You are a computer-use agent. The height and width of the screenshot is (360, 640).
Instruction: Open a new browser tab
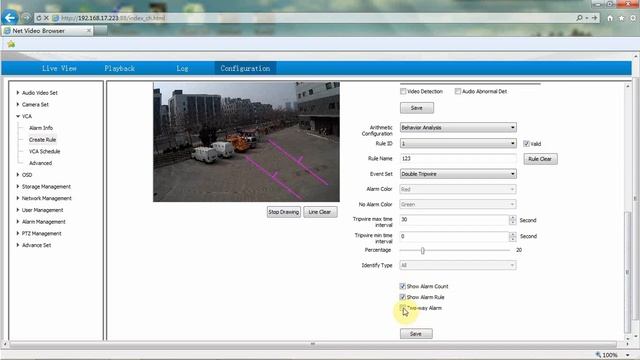point(100,31)
